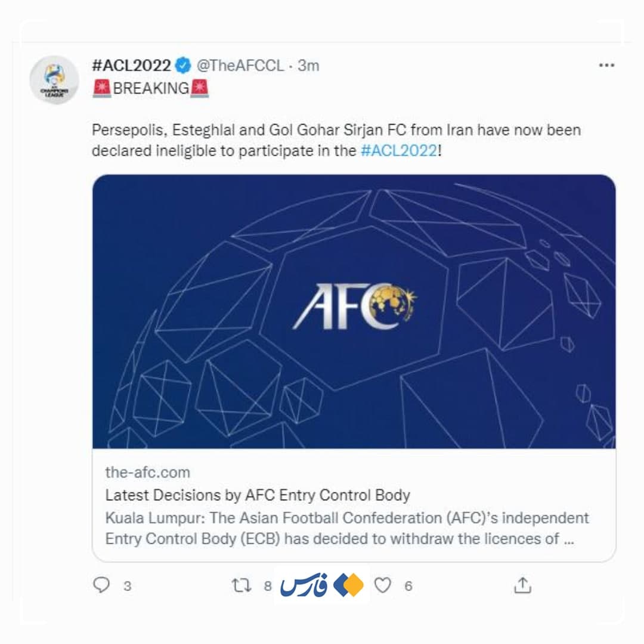
Task: Follow the blue #ACL2022 hashtag in the text
Action: 399,151
